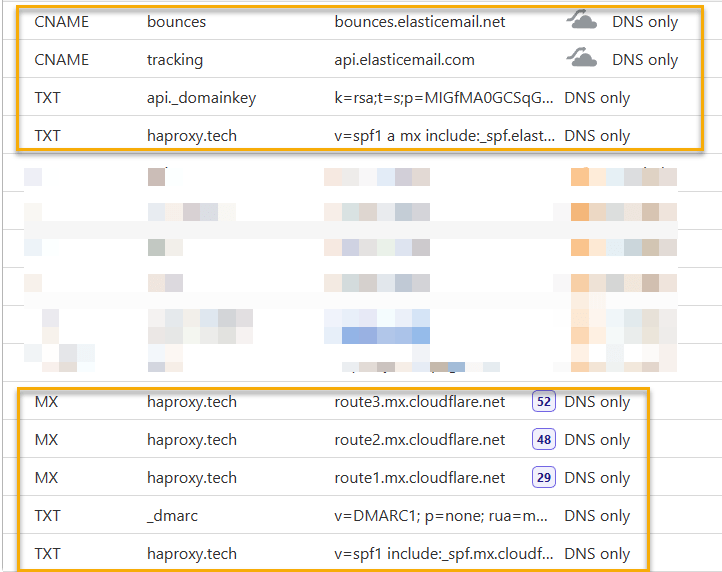722x572 pixels.
Task: Click 'DNS only' status in _dmarc row
Action: pyautogui.click(x=597, y=516)
